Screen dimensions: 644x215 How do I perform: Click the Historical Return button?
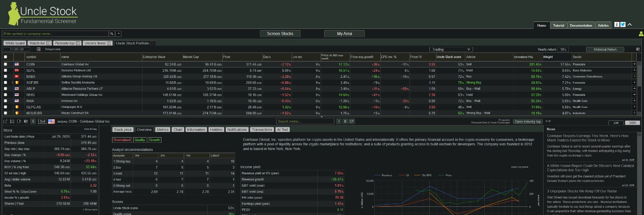(605, 49)
